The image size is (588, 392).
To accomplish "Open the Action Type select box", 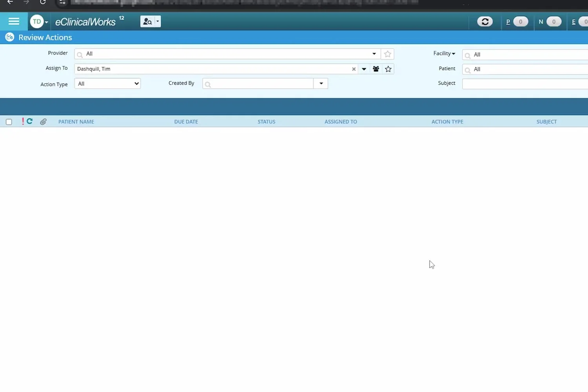I will tap(107, 83).
